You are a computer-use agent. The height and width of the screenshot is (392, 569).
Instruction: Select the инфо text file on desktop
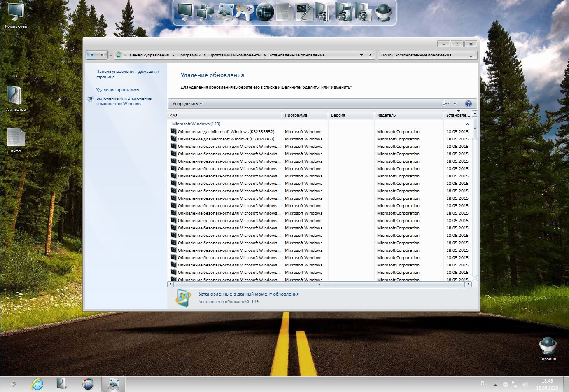click(16, 141)
